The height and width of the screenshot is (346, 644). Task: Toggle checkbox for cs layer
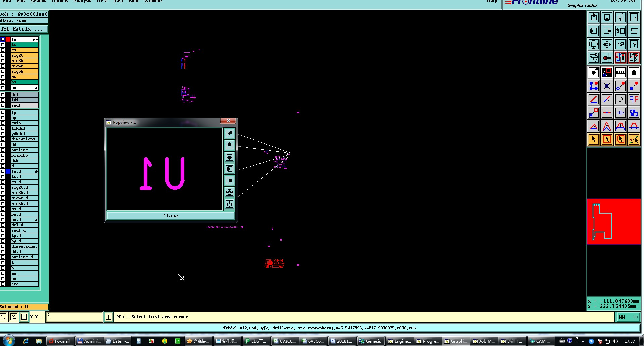[x=3, y=50]
